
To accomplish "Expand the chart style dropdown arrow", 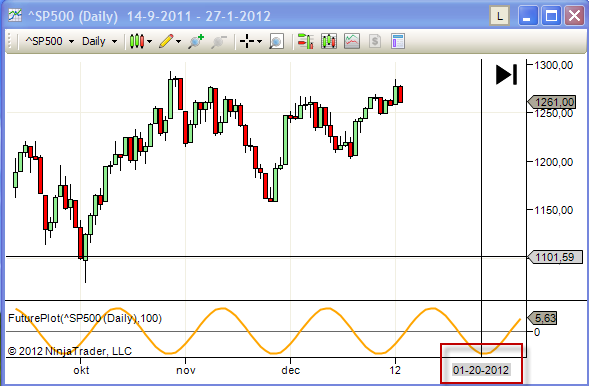I will click(x=149, y=41).
